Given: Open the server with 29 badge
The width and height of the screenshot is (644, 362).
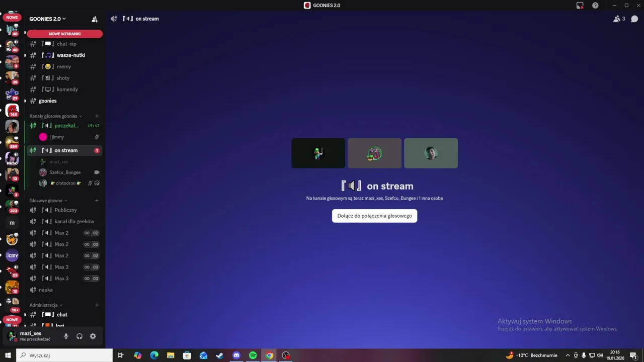Looking at the screenshot, I should point(12,94).
